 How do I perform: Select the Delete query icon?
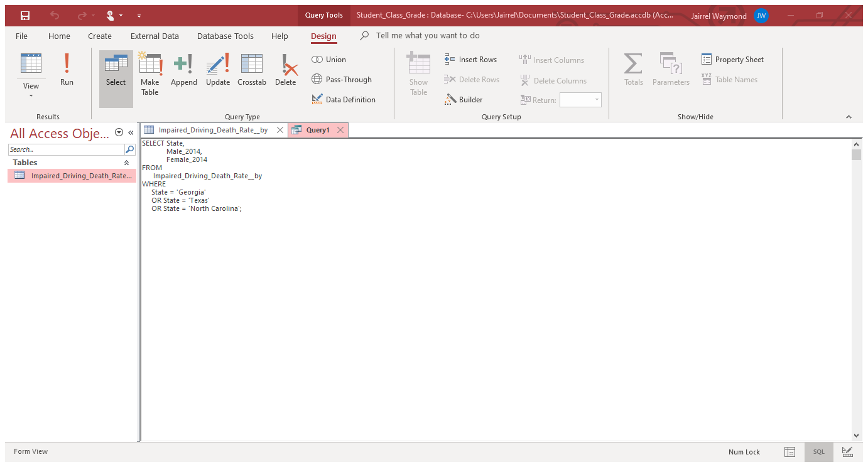tap(285, 70)
